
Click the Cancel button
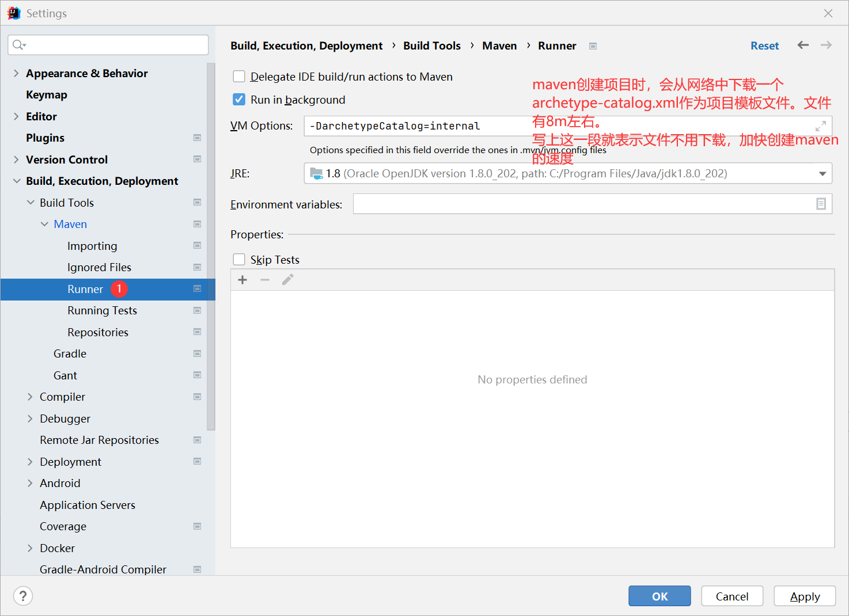[x=732, y=596]
